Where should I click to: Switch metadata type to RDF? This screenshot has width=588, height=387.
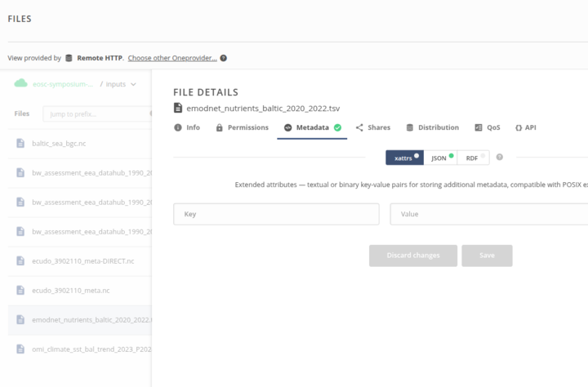473,157
